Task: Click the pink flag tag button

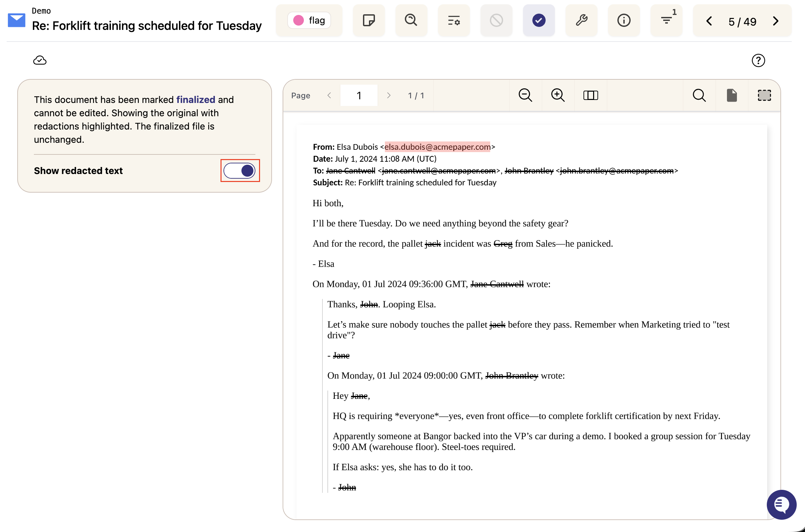Action: 309,20
